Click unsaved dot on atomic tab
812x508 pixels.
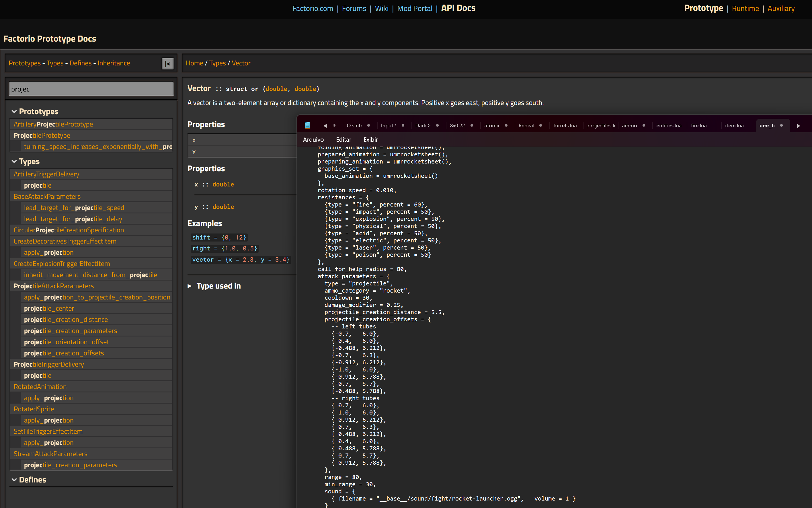pos(506,125)
